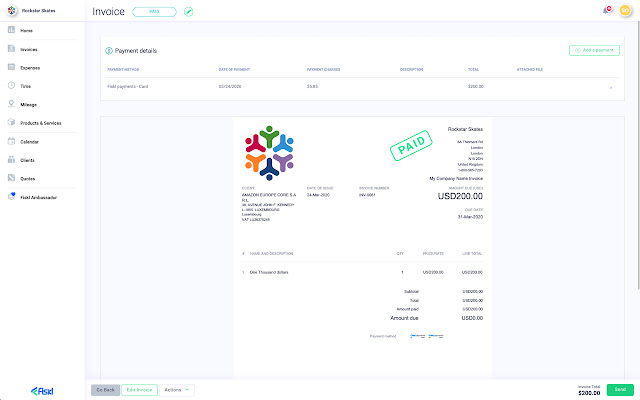The image size is (640, 400).
Task: Click the Amount due USD0.00 value
Action: 472,318
